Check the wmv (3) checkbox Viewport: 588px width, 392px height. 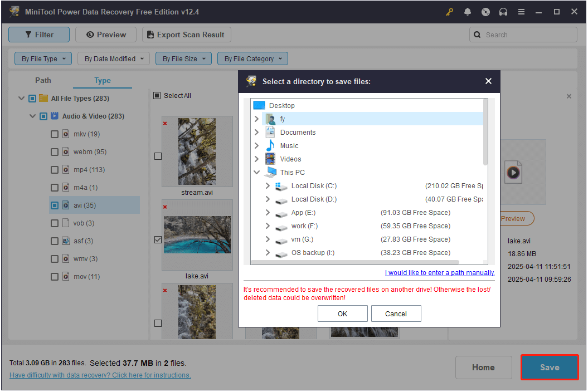pyautogui.click(x=55, y=258)
